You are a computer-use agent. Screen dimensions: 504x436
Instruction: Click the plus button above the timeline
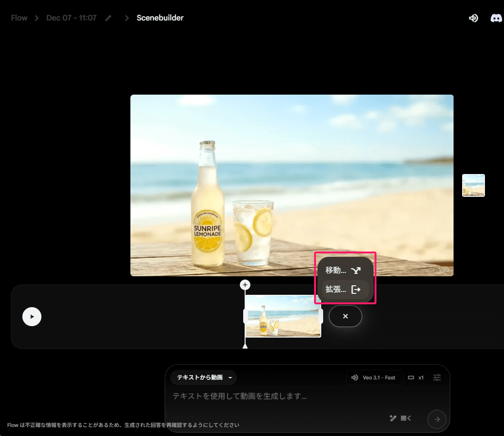(x=245, y=285)
